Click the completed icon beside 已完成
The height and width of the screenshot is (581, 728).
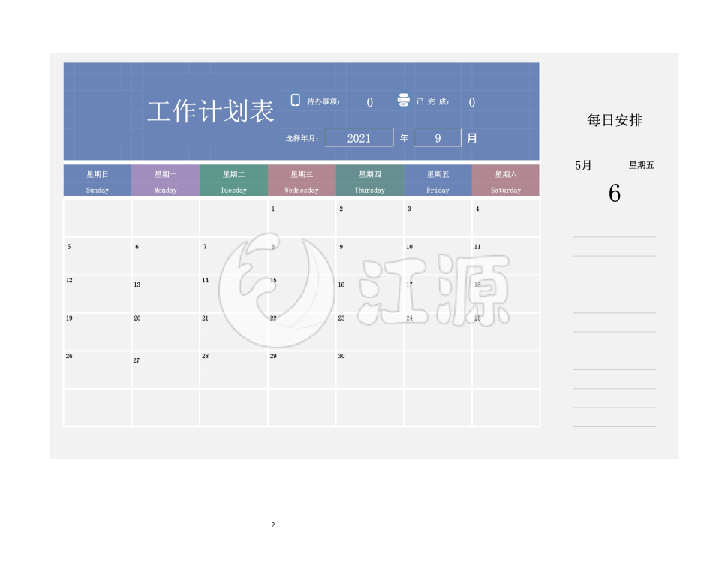pos(403,101)
